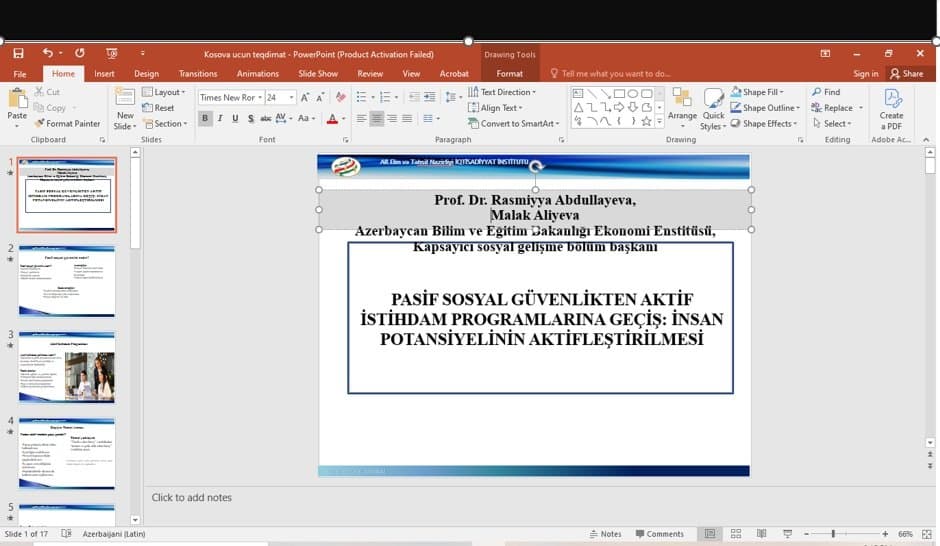Image resolution: width=940 pixels, height=546 pixels.
Task: Add a New Slide
Action: point(125,109)
